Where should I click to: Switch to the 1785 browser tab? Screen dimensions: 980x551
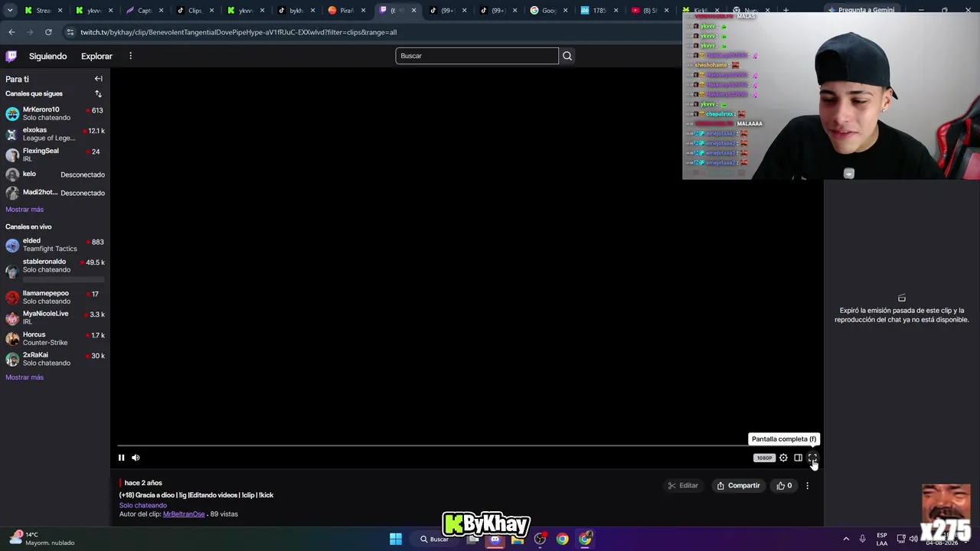point(599,11)
